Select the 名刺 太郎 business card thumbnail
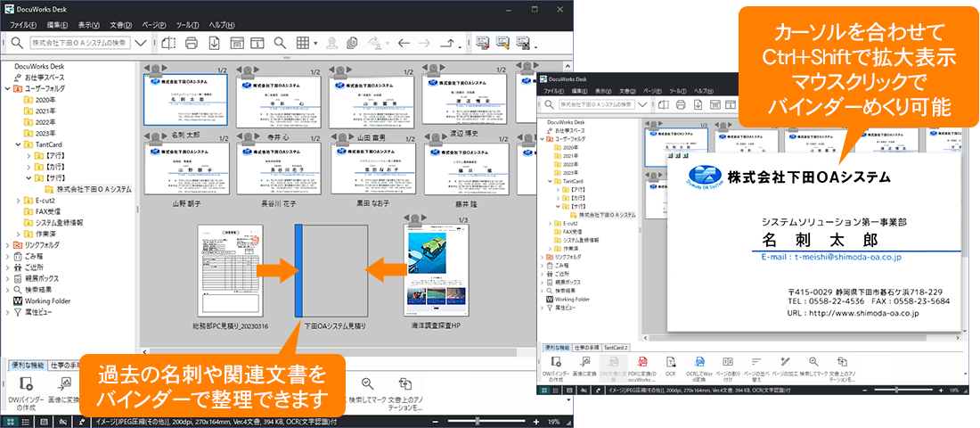The width and height of the screenshot is (980, 428). click(185, 100)
